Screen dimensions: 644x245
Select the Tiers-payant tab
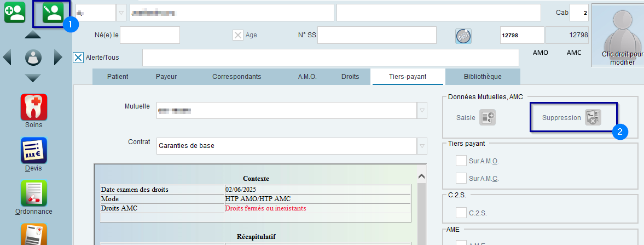tap(408, 77)
